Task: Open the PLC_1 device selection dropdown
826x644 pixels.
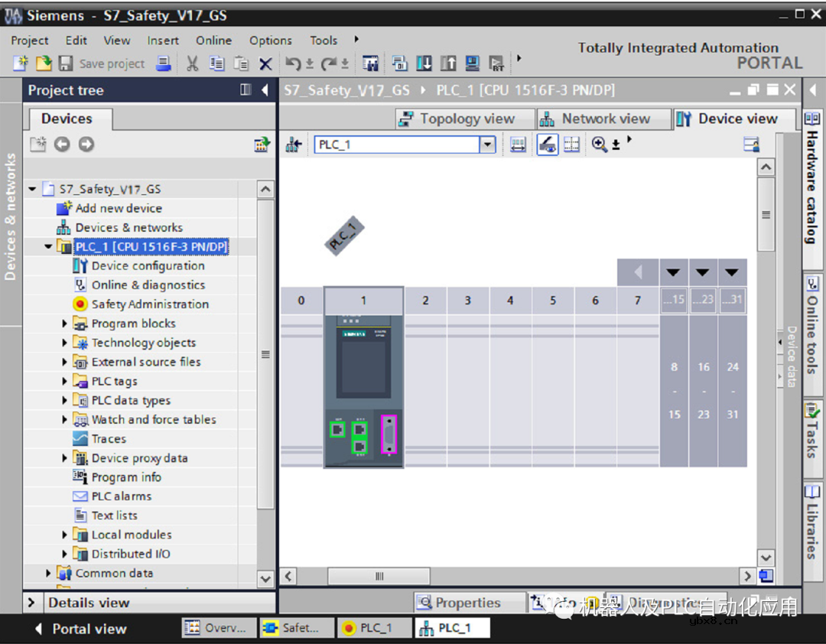Action: 487,145
